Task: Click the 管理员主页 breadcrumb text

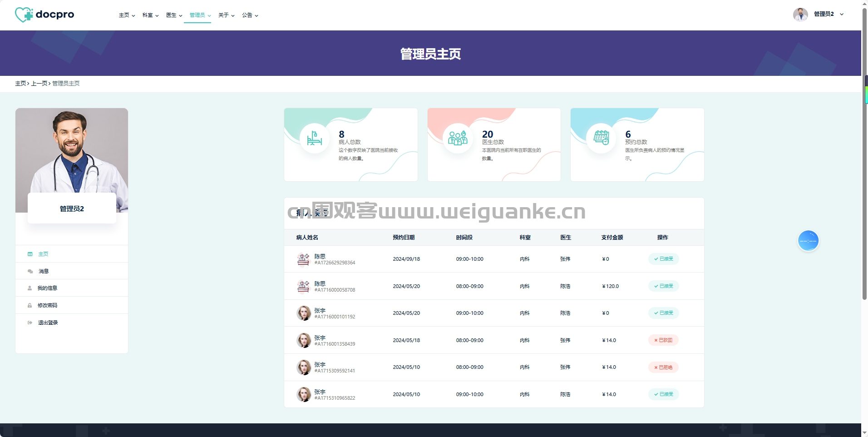Action: tap(66, 84)
